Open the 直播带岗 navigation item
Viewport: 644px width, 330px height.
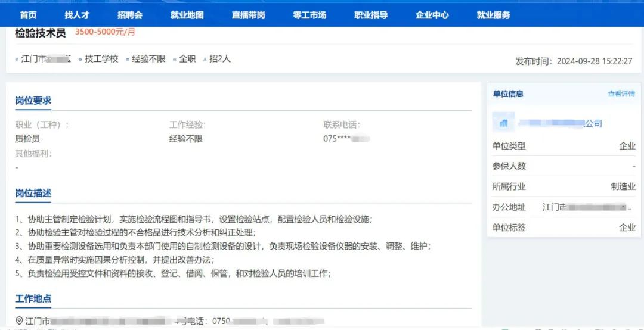click(248, 15)
